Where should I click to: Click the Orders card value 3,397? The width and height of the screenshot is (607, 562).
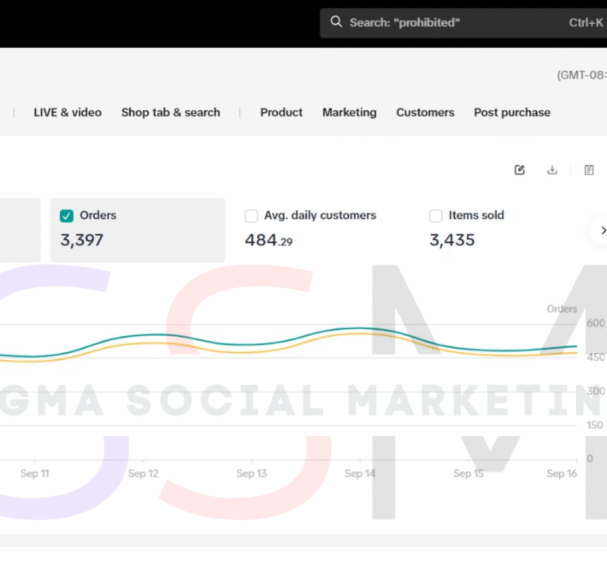click(x=82, y=240)
